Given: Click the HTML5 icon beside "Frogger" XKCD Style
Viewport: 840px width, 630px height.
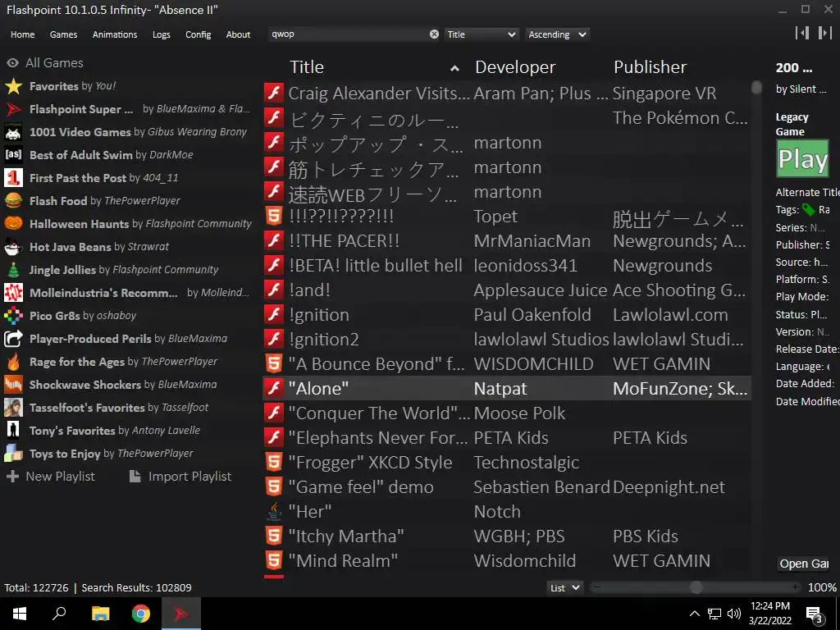Looking at the screenshot, I should (274, 463).
